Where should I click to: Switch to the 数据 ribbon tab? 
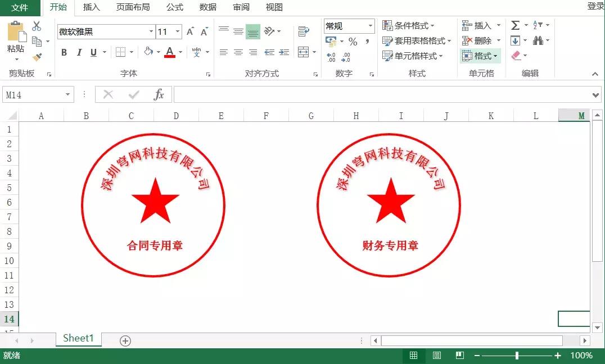[x=207, y=7]
